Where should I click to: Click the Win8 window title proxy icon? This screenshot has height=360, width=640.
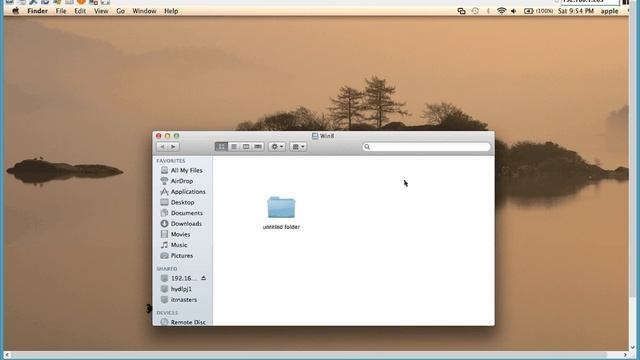(x=315, y=136)
